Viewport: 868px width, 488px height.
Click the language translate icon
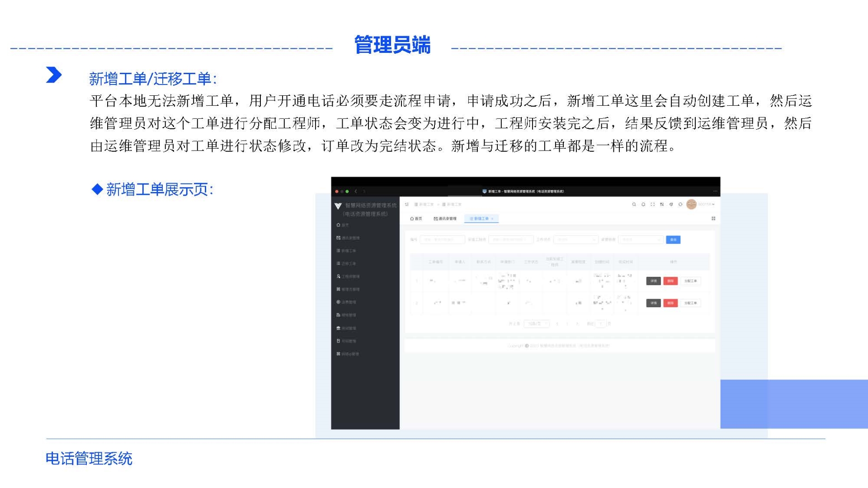[662, 205]
